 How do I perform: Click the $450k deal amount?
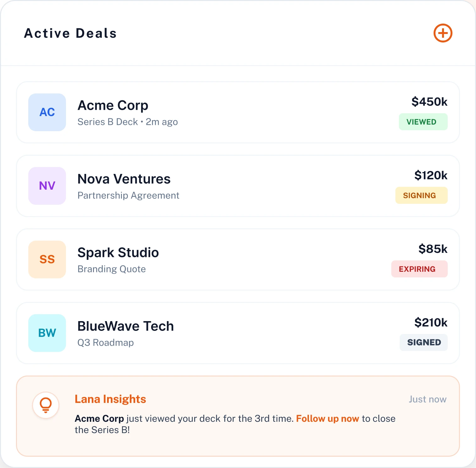(429, 102)
